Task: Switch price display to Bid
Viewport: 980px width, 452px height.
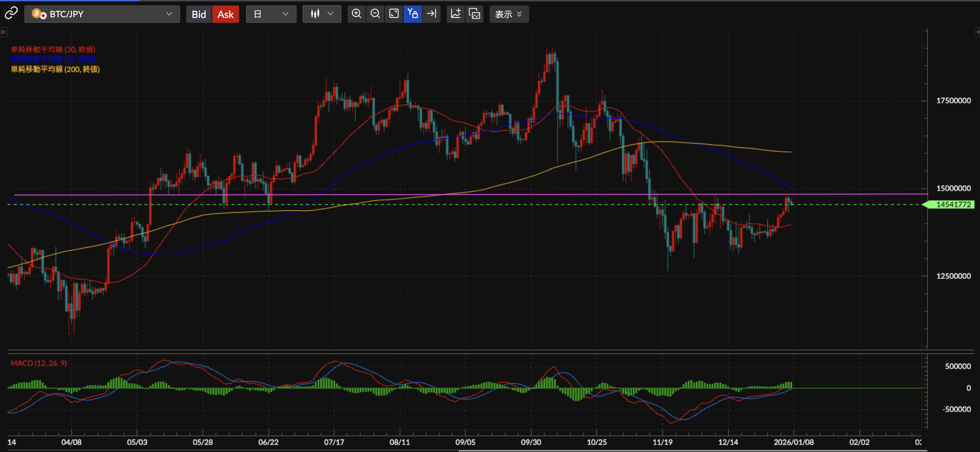Action: [x=199, y=14]
